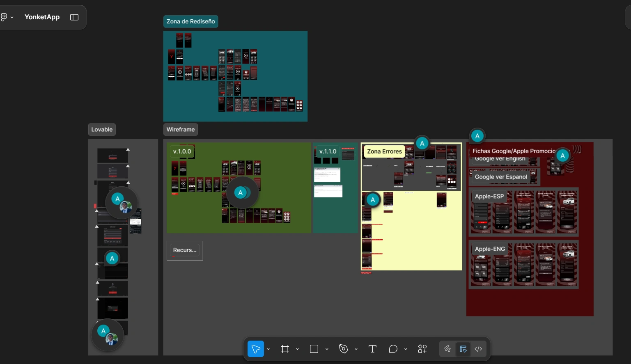Select the Recurs... frame
The width and height of the screenshot is (631, 364).
(x=185, y=250)
